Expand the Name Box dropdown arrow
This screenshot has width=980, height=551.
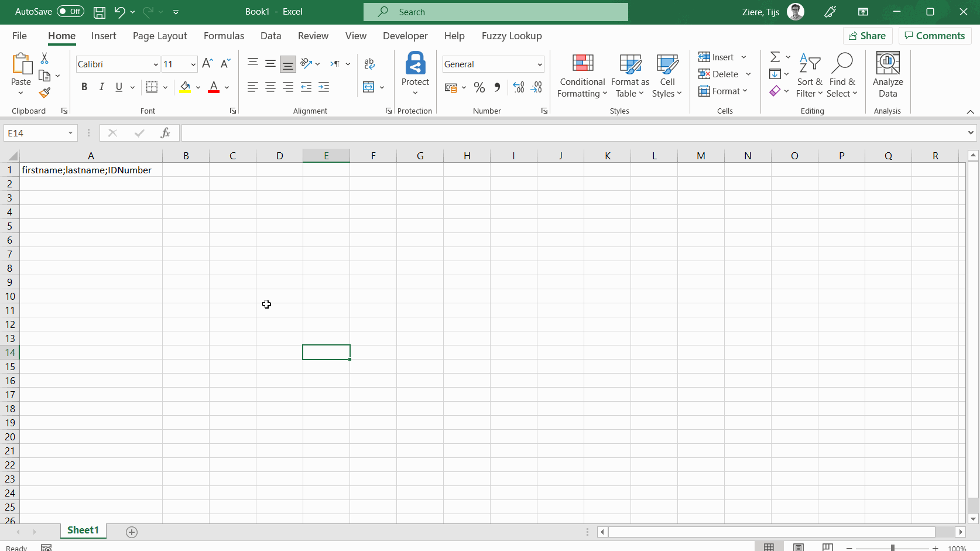coord(70,133)
